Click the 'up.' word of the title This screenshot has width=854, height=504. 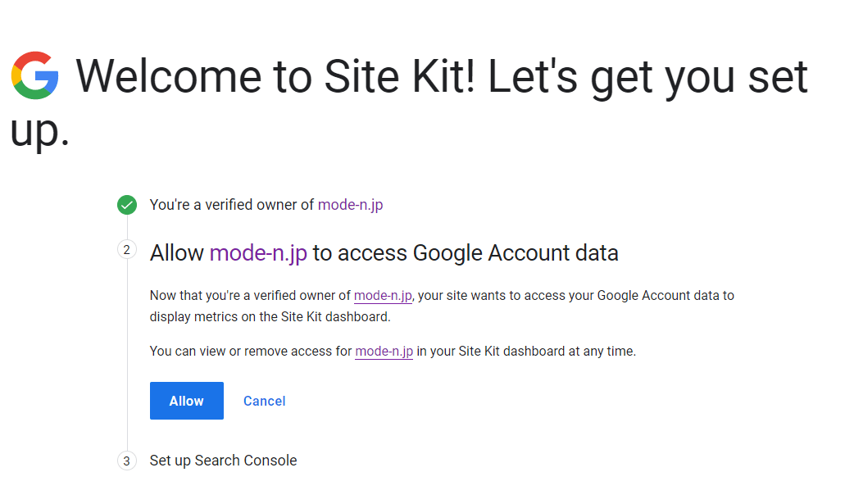tap(40, 132)
